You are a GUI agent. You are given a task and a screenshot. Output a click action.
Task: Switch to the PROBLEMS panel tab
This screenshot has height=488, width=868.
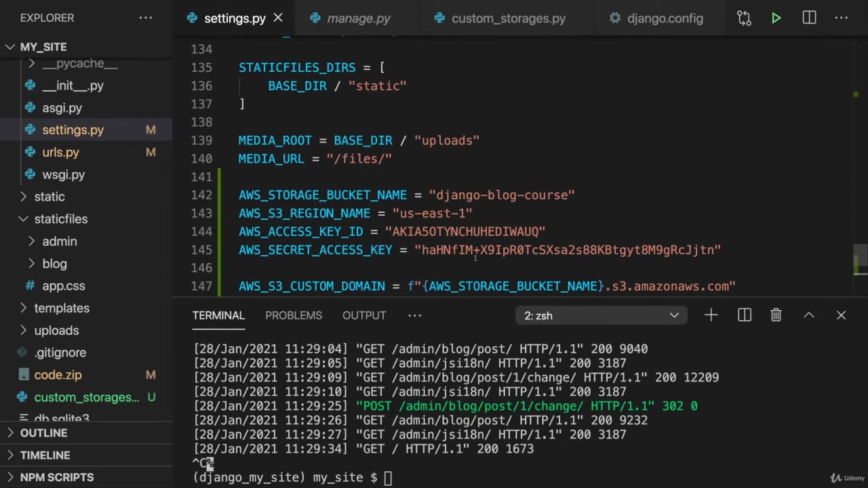point(294,315)
